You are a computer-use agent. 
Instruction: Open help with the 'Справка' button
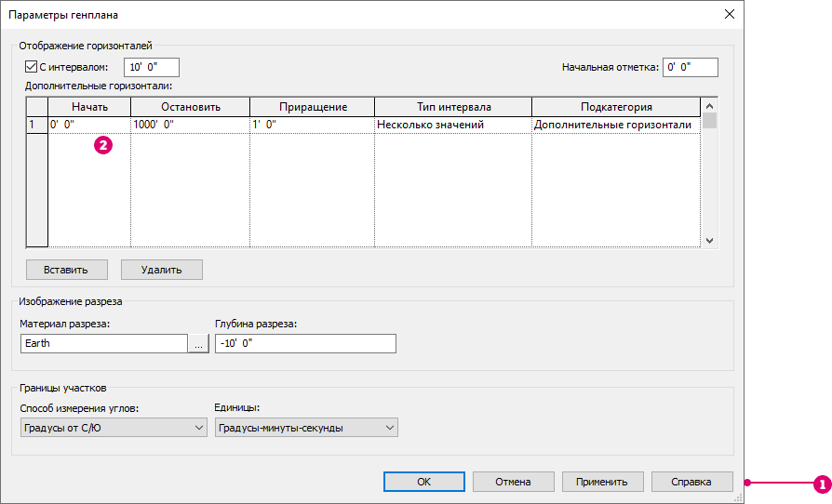(x=692, y=482)
